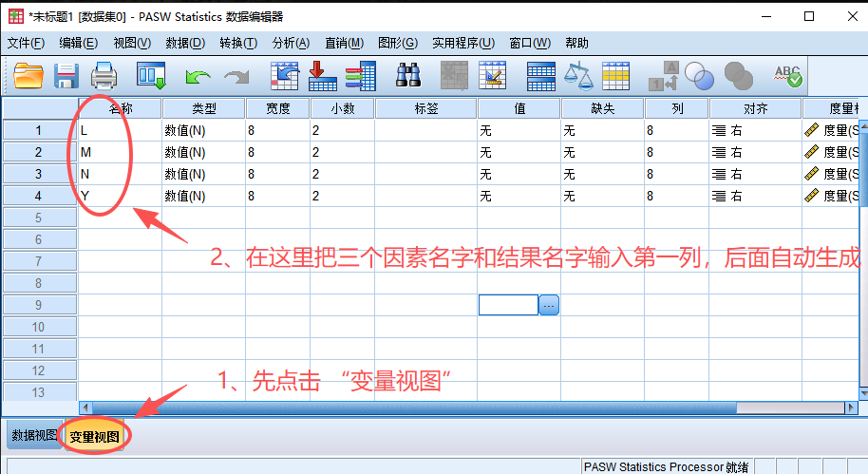868x474 pixels.
Task: Click the Find binoculars icon
Action: tap(408, 75)
